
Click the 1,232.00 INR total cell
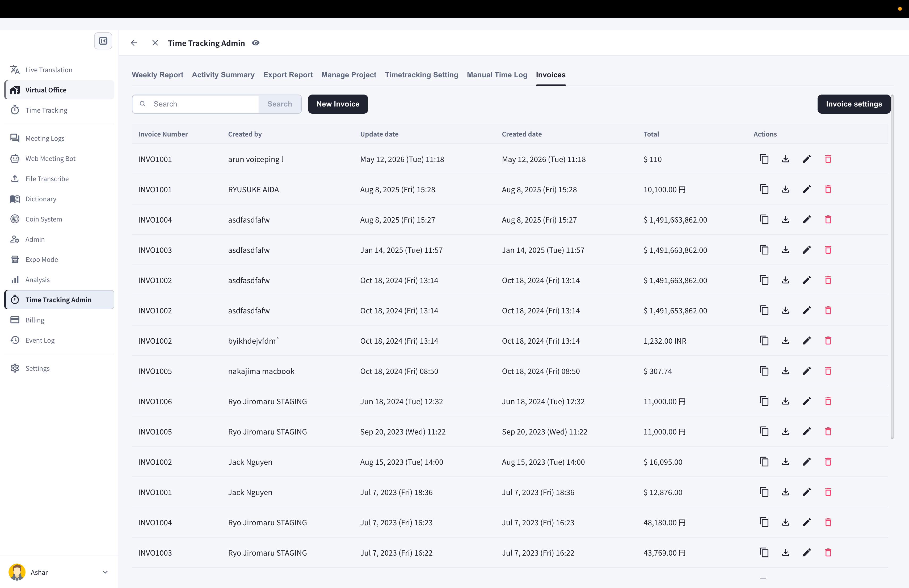tap(664, 341)
